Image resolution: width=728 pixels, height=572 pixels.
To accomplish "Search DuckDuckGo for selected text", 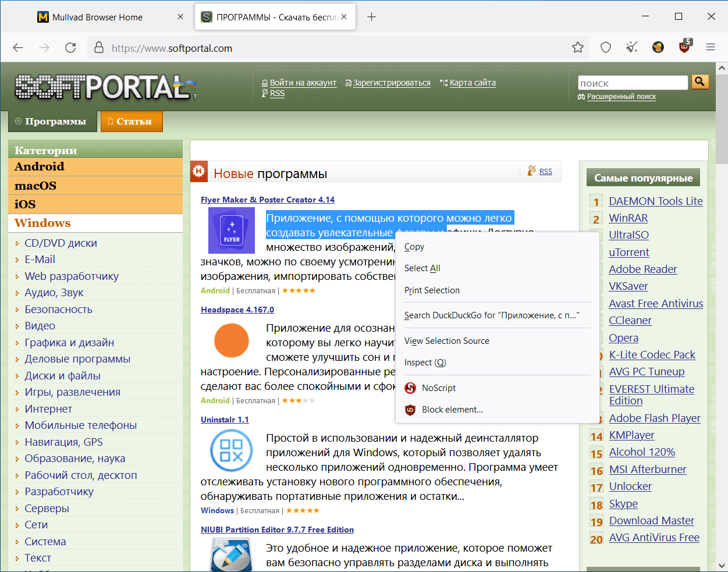I will point(492,315).
